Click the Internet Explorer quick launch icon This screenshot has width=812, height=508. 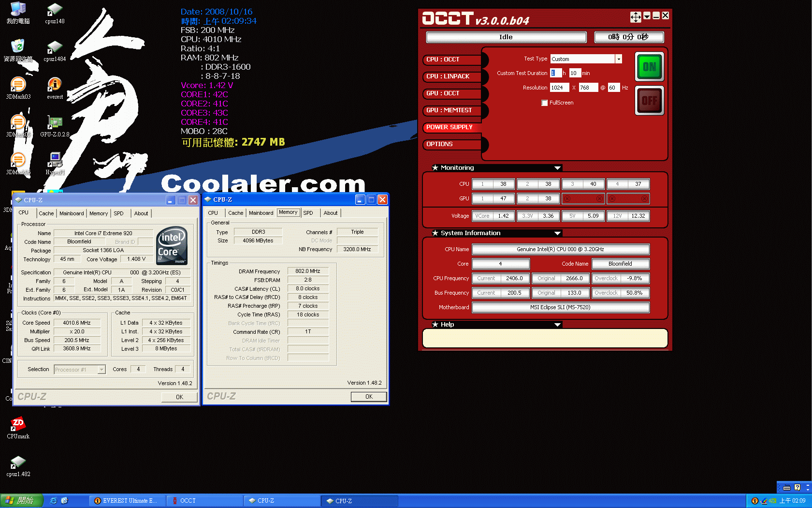pos(53,501)
